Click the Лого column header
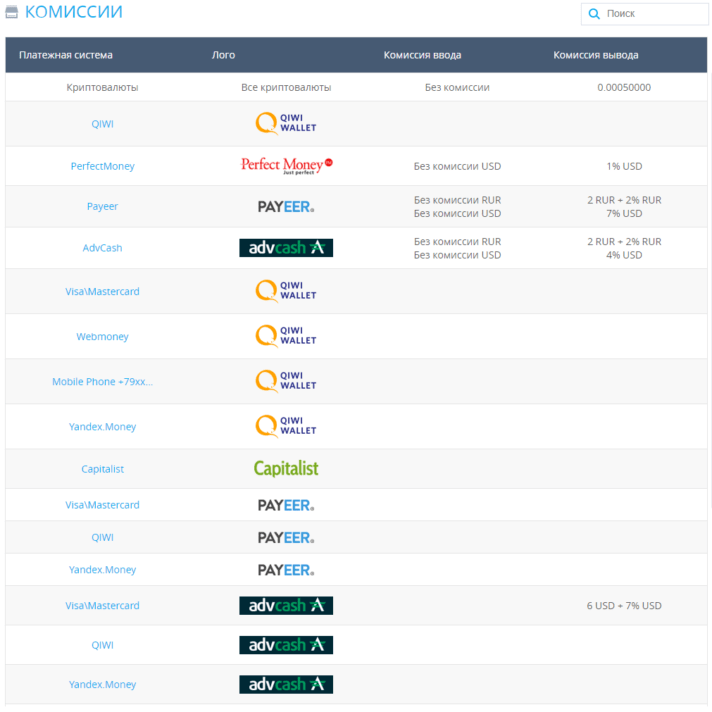The width and height of the screenshot is (712, 712). (x=223, y=55)
